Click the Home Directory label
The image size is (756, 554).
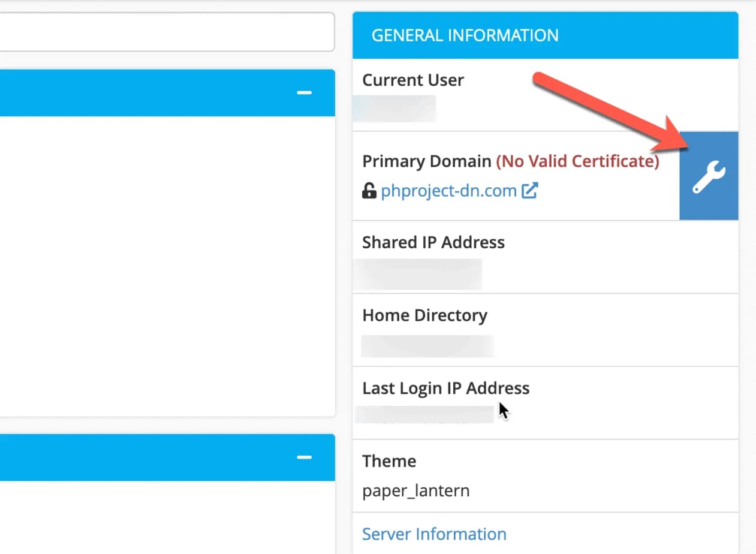pos(424,315)
